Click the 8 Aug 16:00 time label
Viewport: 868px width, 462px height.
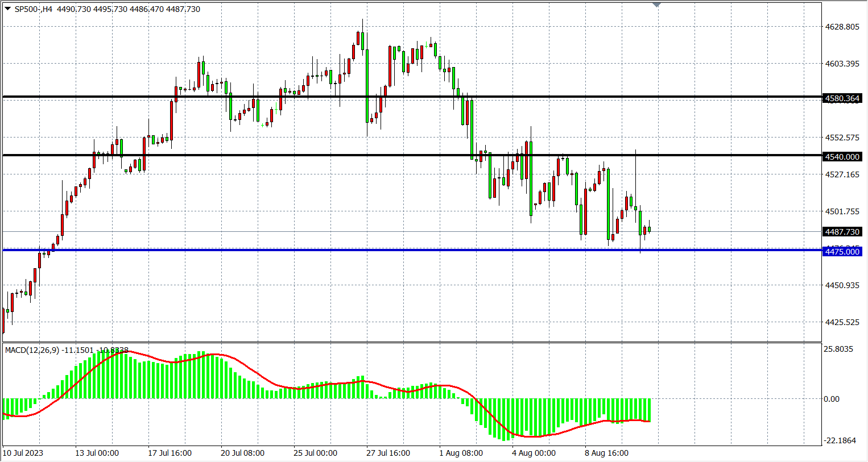point(606,453)
